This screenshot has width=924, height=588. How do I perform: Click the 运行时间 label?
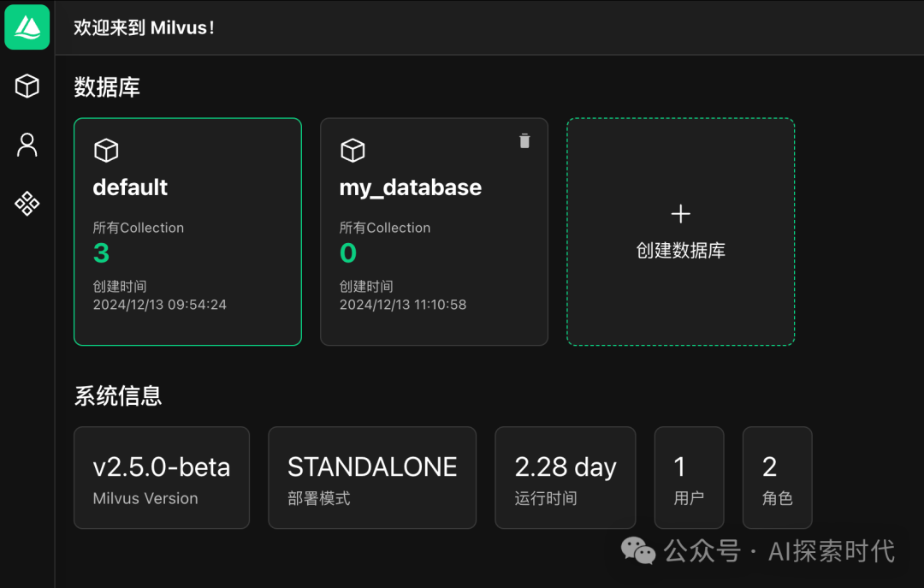click(546, 498)
